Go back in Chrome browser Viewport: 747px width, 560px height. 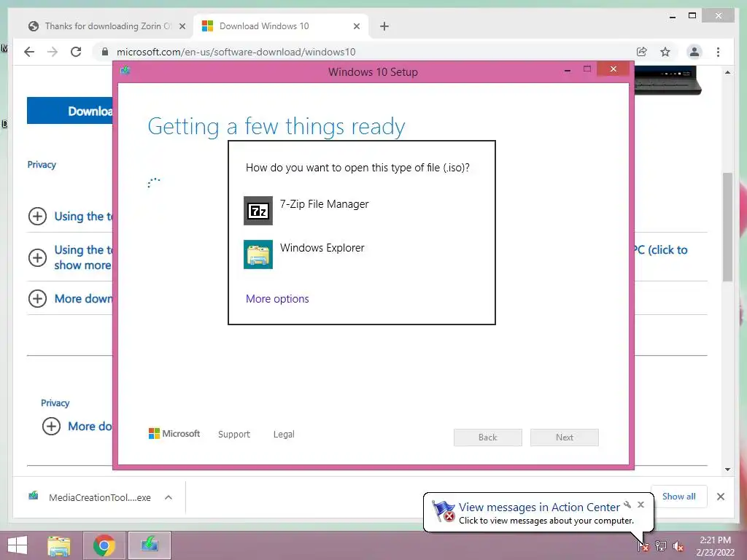(29, 52)
